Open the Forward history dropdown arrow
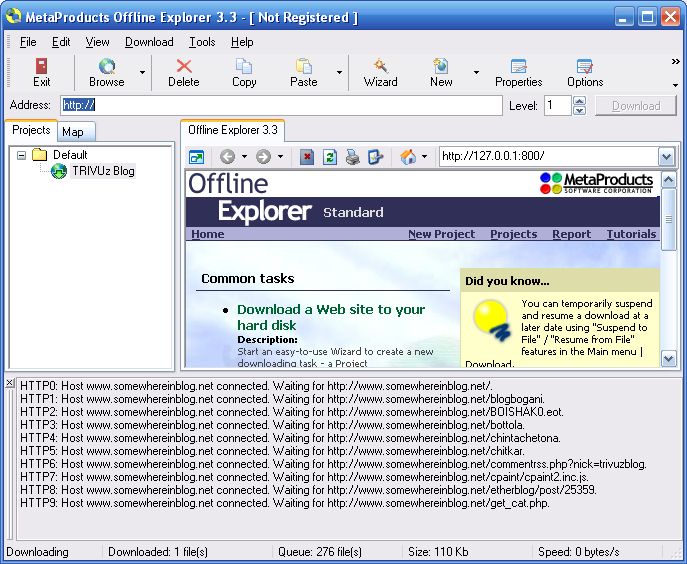Screen dimensions: 687x564 [280, 156]
